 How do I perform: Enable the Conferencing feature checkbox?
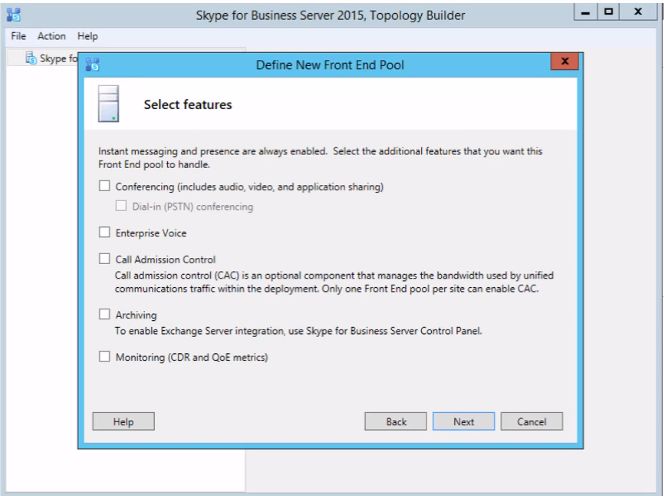[104, 186]
